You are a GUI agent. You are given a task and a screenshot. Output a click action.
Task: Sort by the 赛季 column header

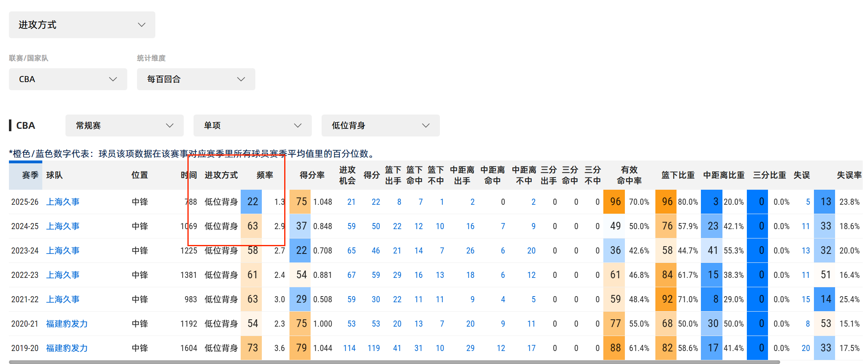tap(30, 175)
